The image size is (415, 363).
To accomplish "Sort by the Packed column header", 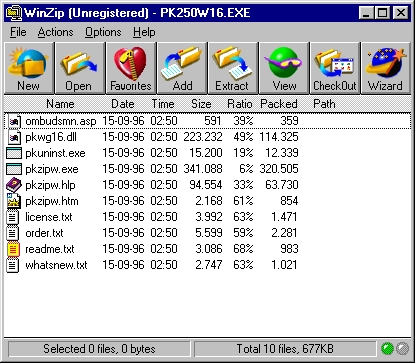I will coord(279,104).
